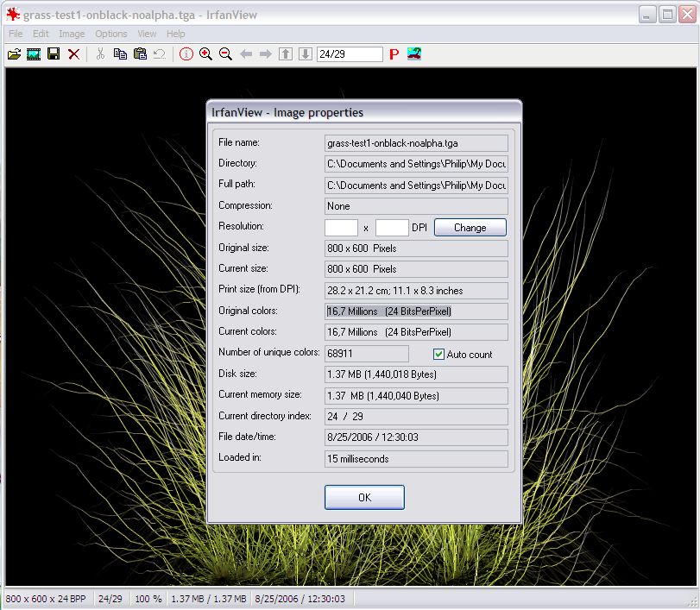Click the Save floppy disk icon
The width and height of the screenshot is (700, 610).
54,54
